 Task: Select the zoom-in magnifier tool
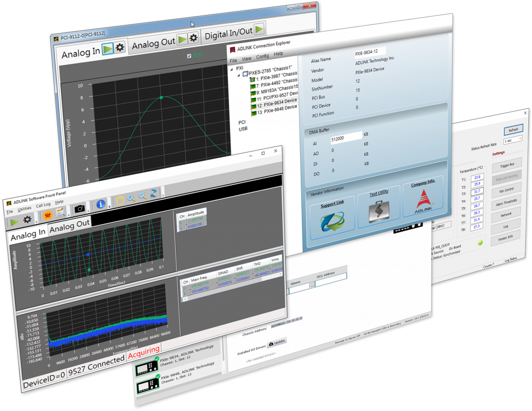130,198
